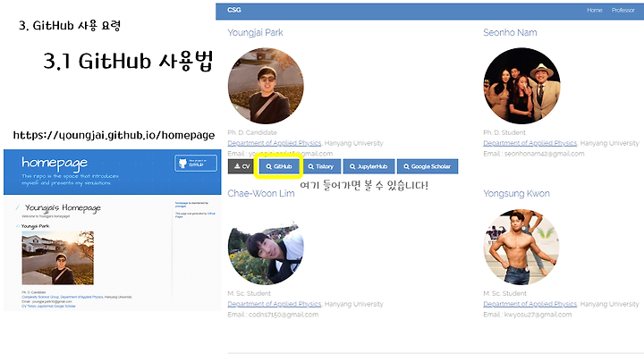Download the CV button

pos(241,166)
